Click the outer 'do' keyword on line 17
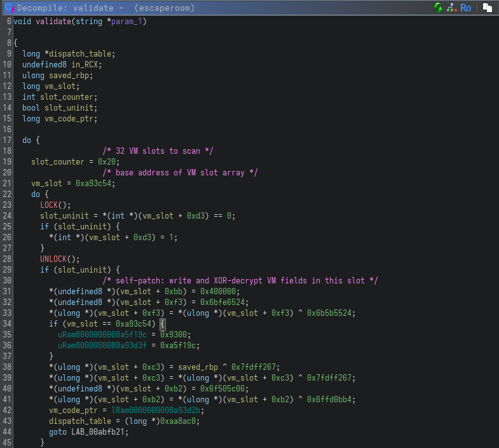499x448 pixels. point(27,140)
